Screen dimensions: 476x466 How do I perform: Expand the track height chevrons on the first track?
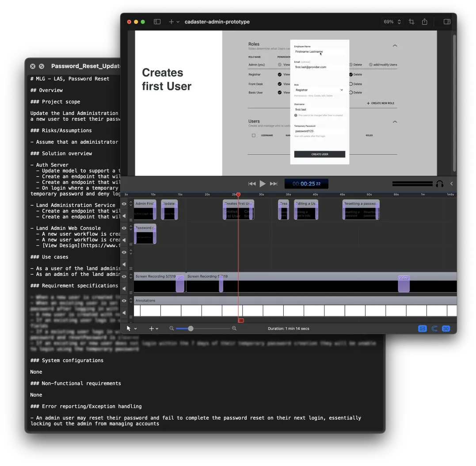(x=130, y=204)
